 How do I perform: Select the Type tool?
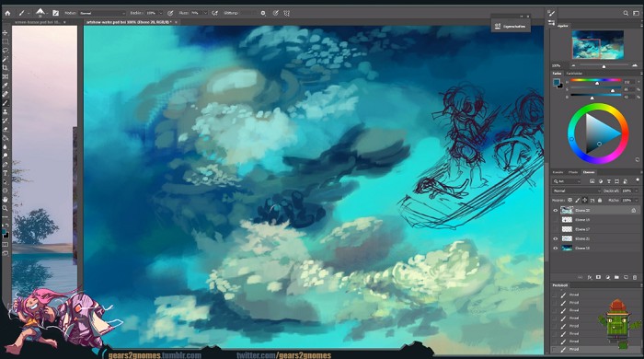(x=6, y=173)
